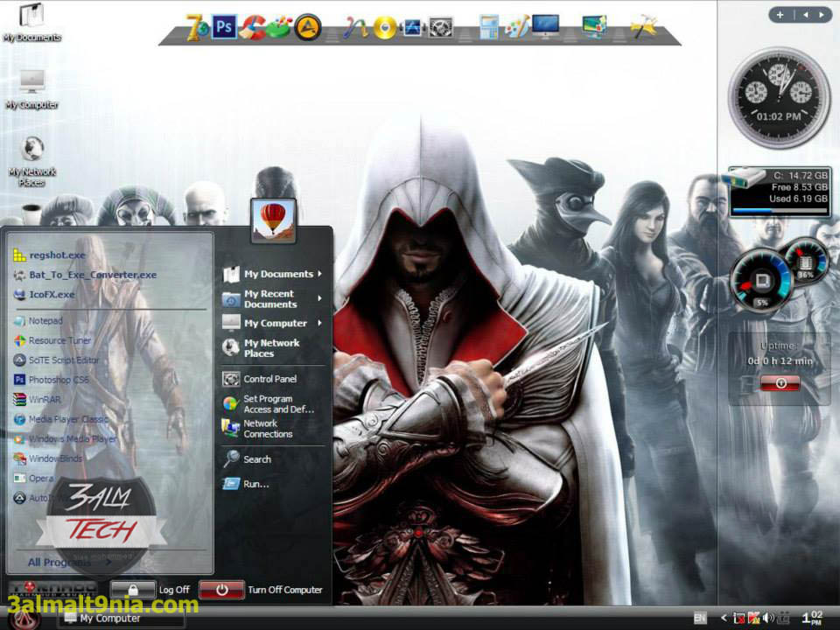Open Notepad from recent programs
840x630 pixels.
tap(110, 321)
